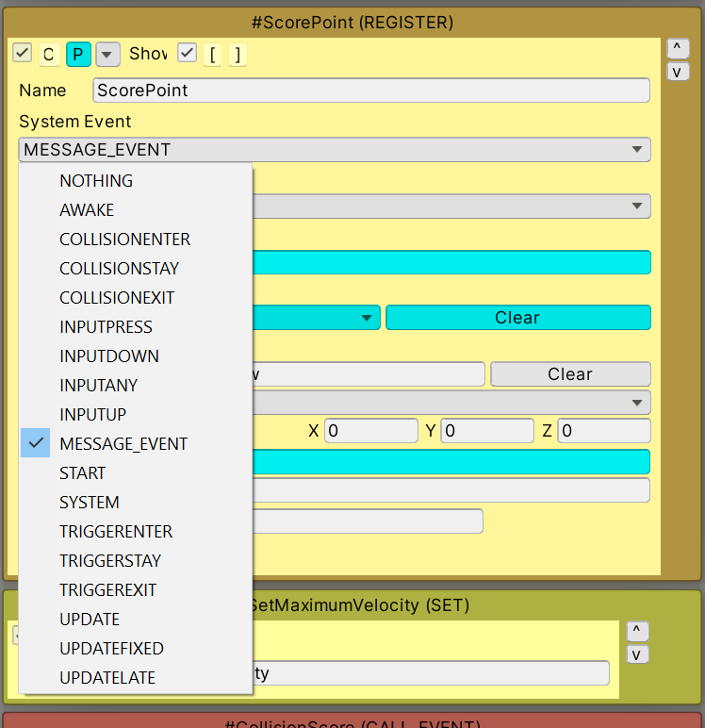The width and height of the screenshot is (705, 728).
Task: Open the System Event MESSAGE_EVENT dropdown
Action: coord(334,149)
